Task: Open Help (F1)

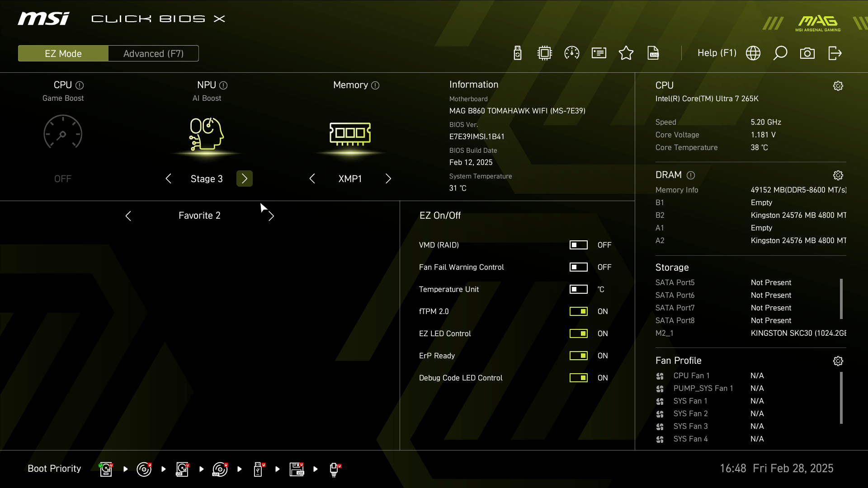Action: click(x=717, y=53)
